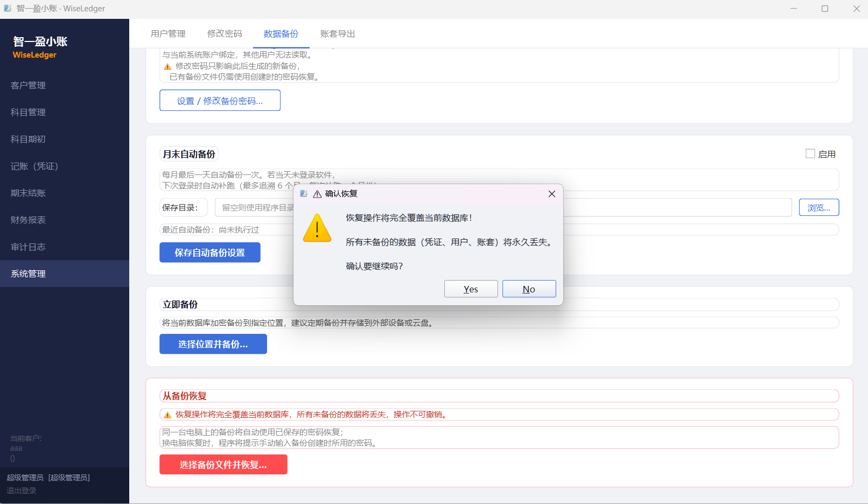Switch to the 修改密码 tab
The width and height of the screenshot is (868, 504).
225,34
